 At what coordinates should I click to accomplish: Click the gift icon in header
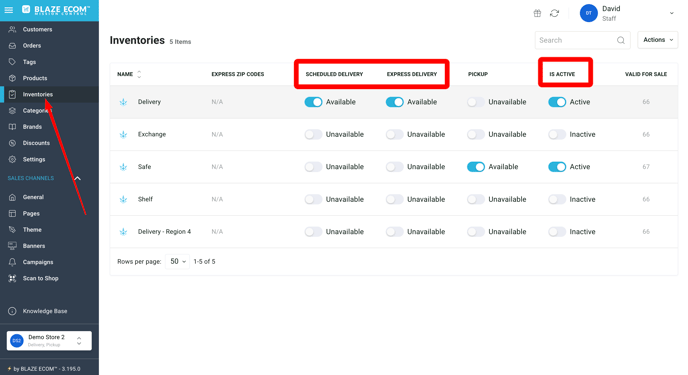click(537, 13)
